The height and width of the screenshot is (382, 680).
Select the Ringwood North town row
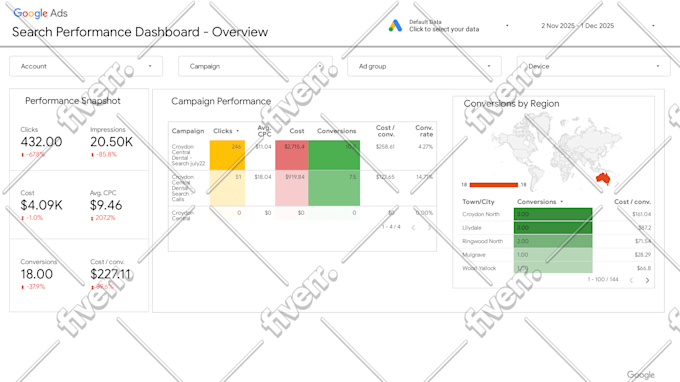(556, 241)
